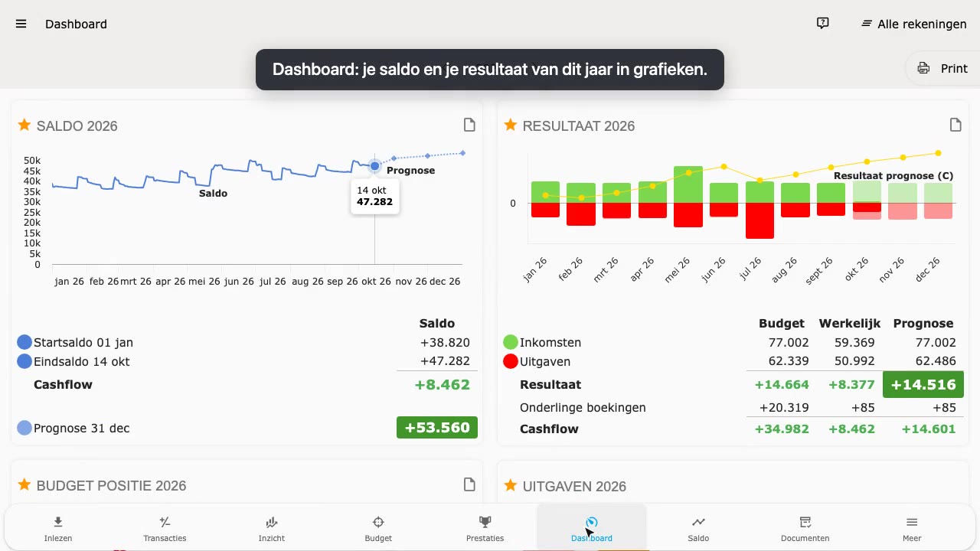Open the Saldo tab
Screen dimensions: 980x551
tap(698, 528)
